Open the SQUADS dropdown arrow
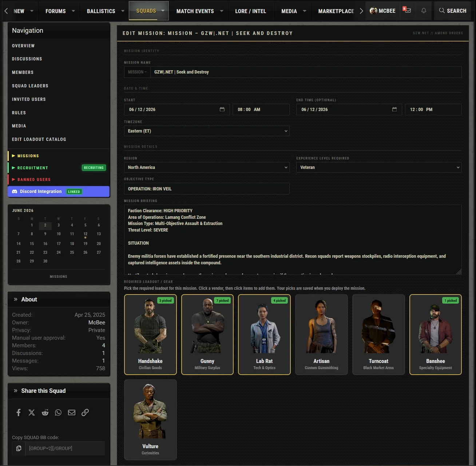Viewport: 476px width, 466px height. pos(163,11)
